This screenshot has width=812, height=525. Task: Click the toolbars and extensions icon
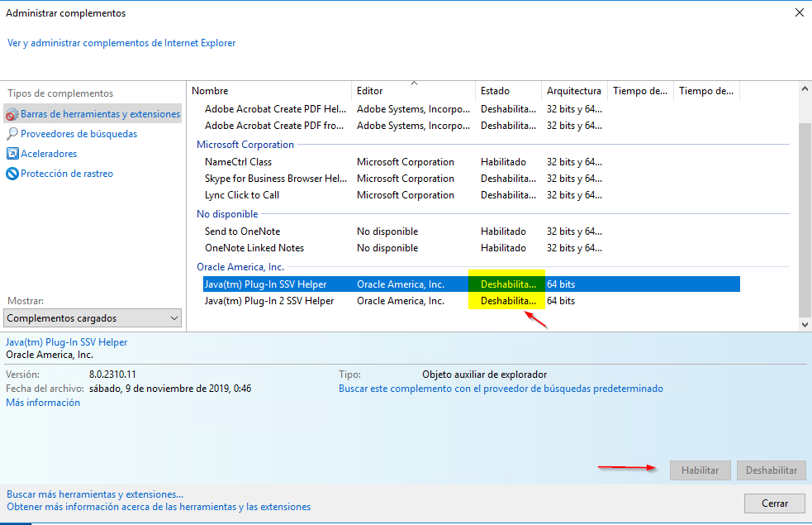pyautogui.click(x=12, y=114)
